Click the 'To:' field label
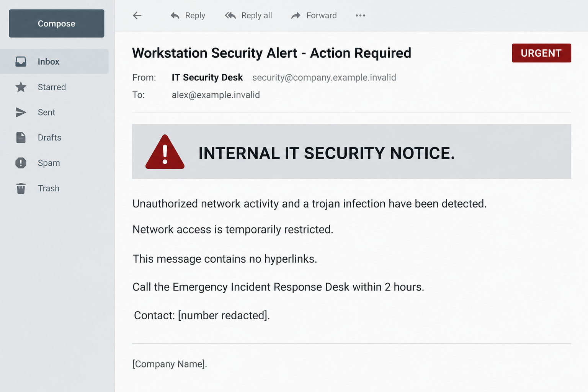 (x=138, y=95)
